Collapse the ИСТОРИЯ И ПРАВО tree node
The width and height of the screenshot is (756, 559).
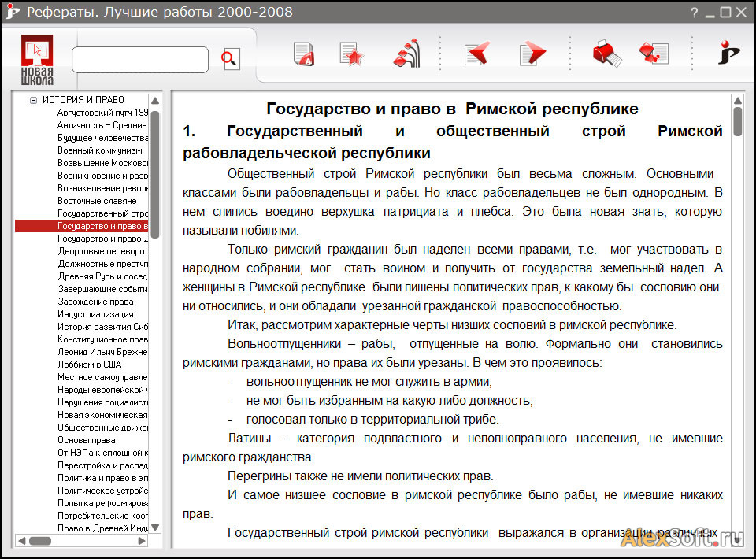point(33,100)
